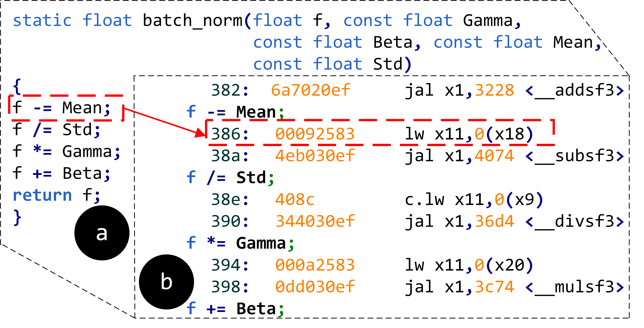Viewport: 644px width, 328px height.
Task: Click the closing curly brace
Action: coord(17,218)
